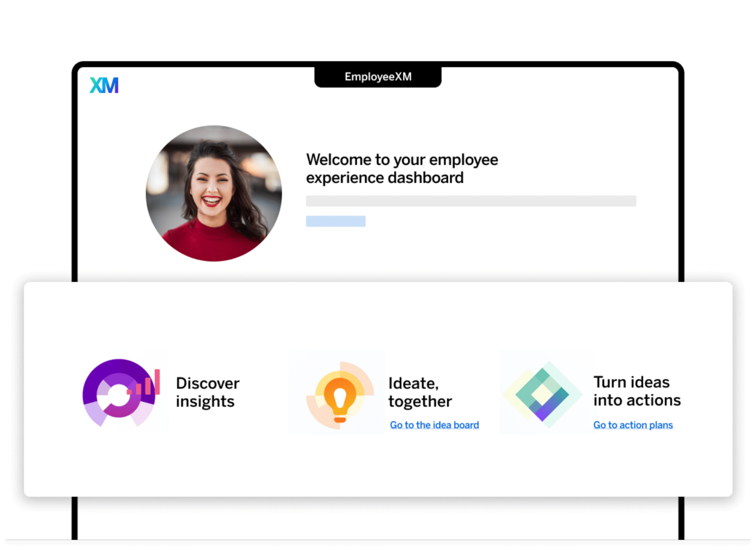Open the 'Go to action plans' link
The width and height of the screenshot is (756, 548).
point(633,425)
